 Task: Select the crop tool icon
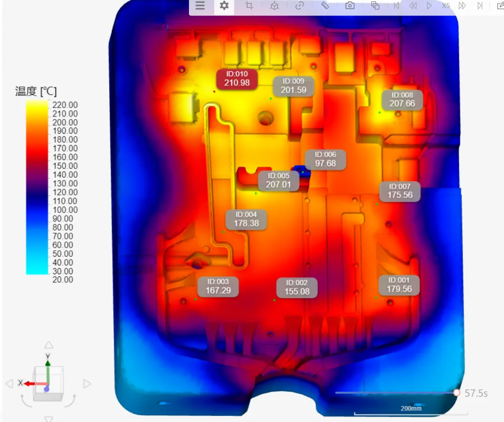[x=249, y=6]
